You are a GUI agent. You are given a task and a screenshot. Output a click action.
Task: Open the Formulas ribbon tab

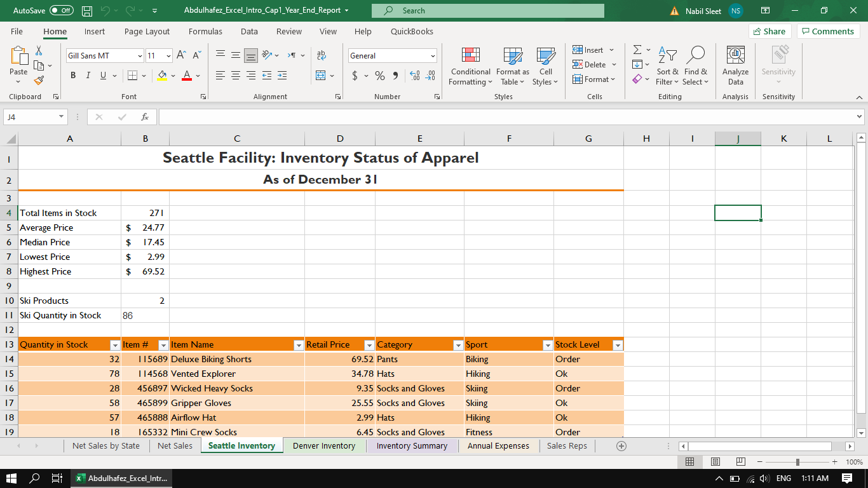(x=205, y=31)
